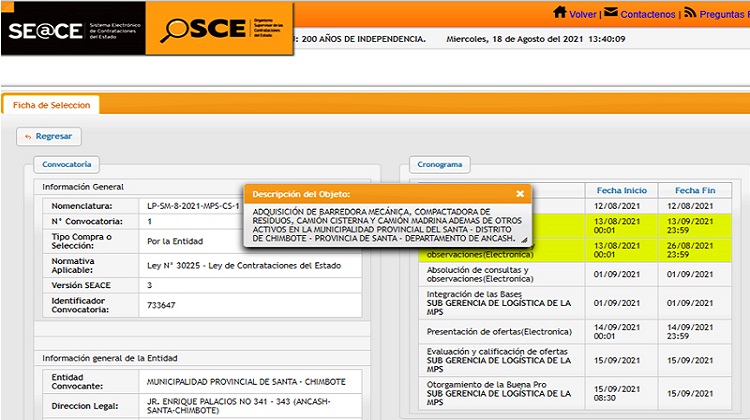
Task: Click the description text in the popup
Action: pyautogui.click(x=387, y=225)
